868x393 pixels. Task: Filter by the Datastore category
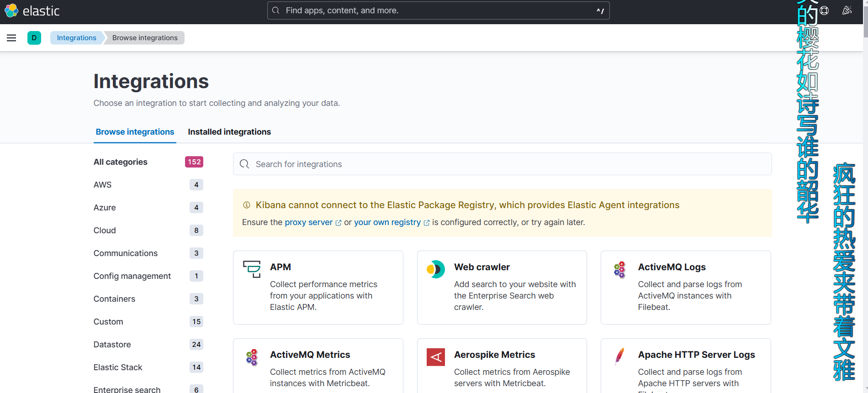point(112,345)
